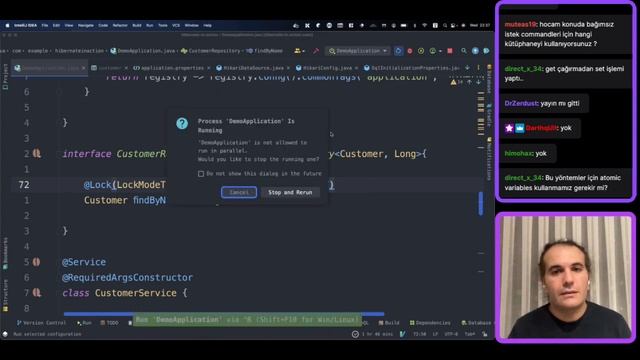Viewport: 640px width, 360px height.
Task: Open the Tab* indent settings selector
Action: pyautogui.click(x=470, y=334)
